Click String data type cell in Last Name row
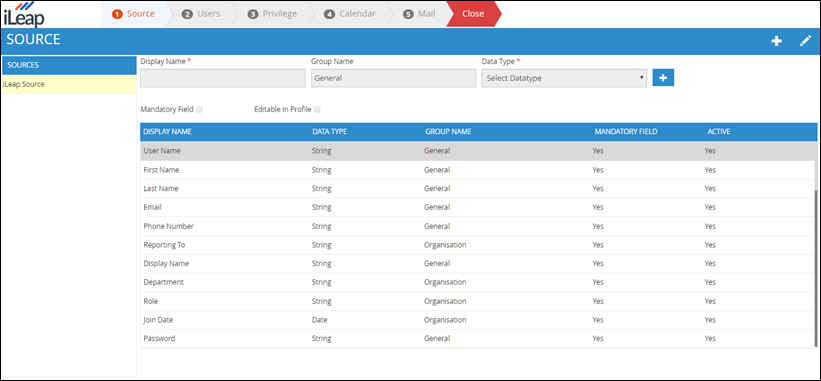The width and height of the screenshot is (821, 381). [321, 188]
